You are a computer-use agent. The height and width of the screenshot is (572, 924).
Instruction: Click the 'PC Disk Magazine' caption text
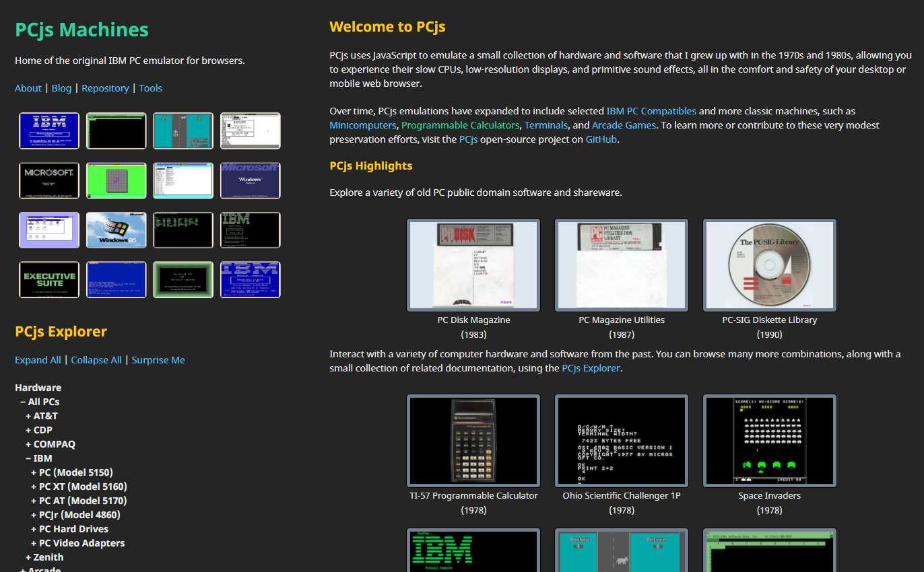click(473, 320)
